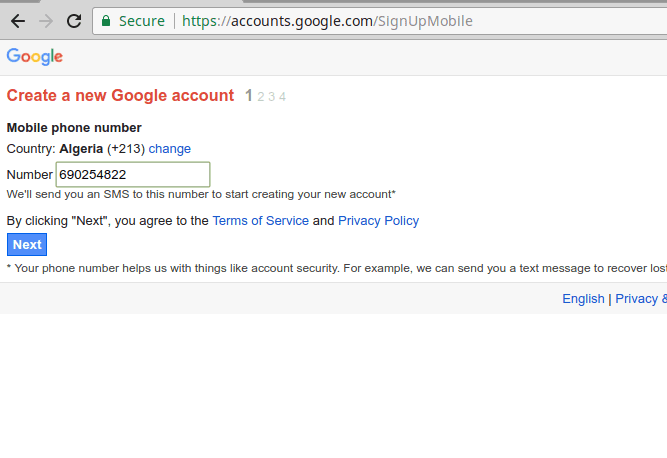Click the green padlock security icon

click(106, 21)
